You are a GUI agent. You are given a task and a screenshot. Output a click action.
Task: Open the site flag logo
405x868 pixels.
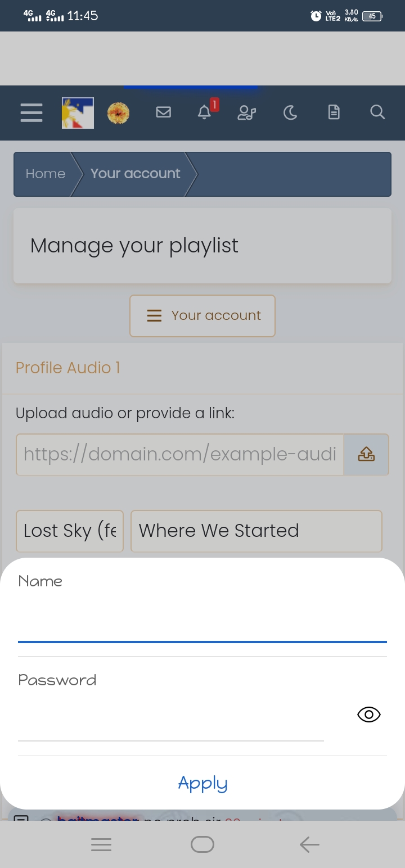[x=78, y=113]
